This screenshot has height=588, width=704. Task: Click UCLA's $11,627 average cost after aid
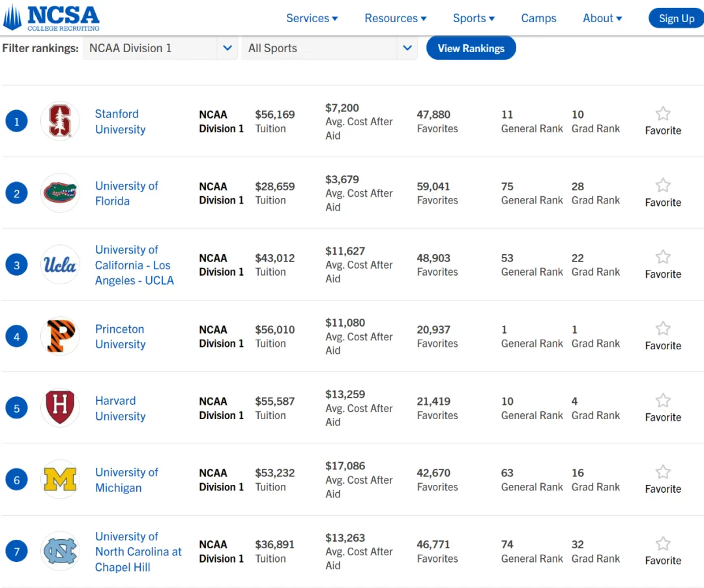tap(345, 251)
